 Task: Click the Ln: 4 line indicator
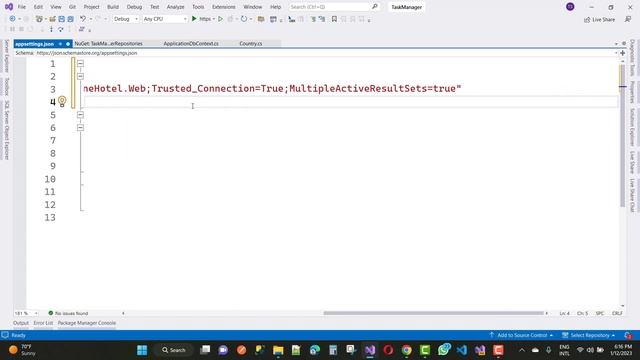[x=564, y=313]
